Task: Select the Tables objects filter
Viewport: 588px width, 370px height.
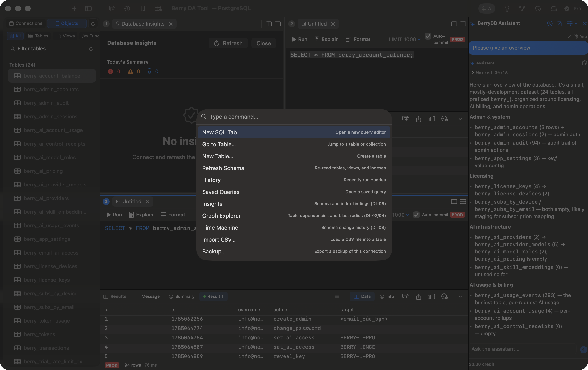Action: pos(38,36)
